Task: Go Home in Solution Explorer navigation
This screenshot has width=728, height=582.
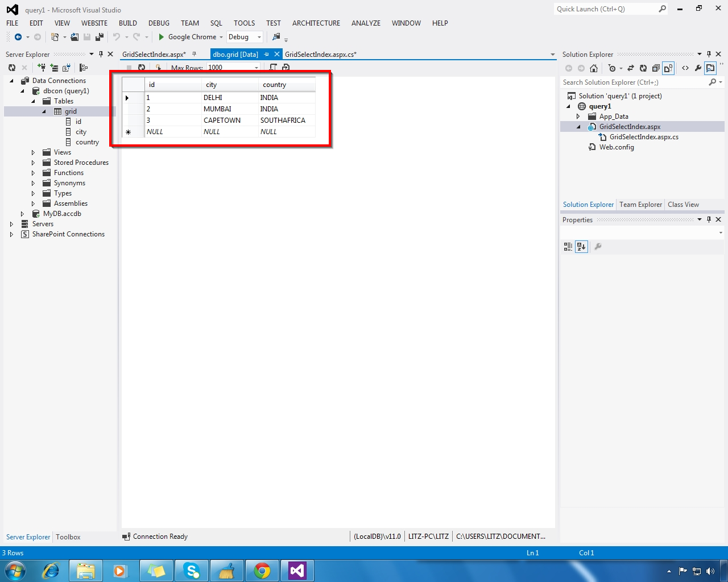Action: [593, 68]
